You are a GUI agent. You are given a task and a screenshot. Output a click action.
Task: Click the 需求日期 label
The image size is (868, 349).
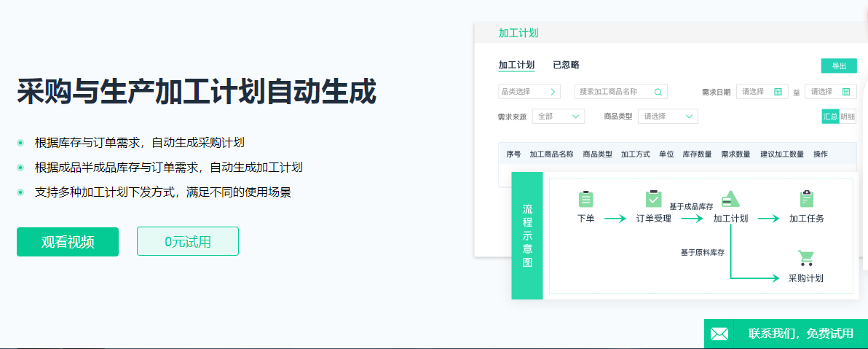click(x=716, y=92)
